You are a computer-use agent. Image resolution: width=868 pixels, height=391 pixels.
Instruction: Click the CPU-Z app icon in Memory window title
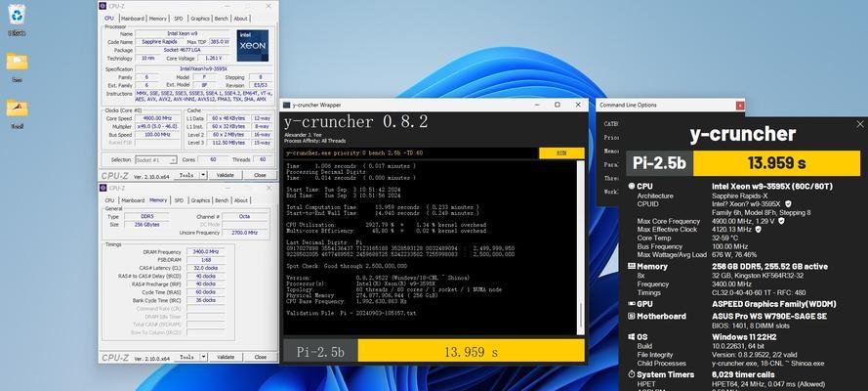click(x=103, y=189)
